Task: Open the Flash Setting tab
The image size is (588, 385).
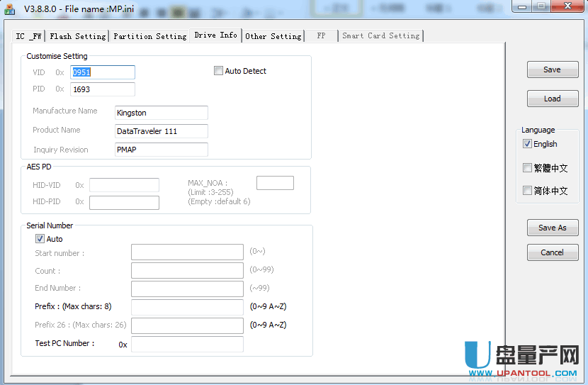Action: coord(77,36)
